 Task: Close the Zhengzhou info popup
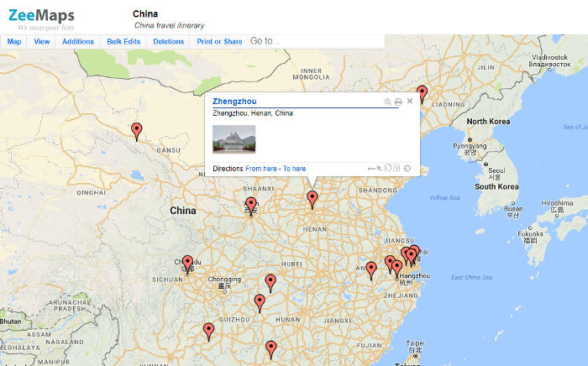point(410,101)
